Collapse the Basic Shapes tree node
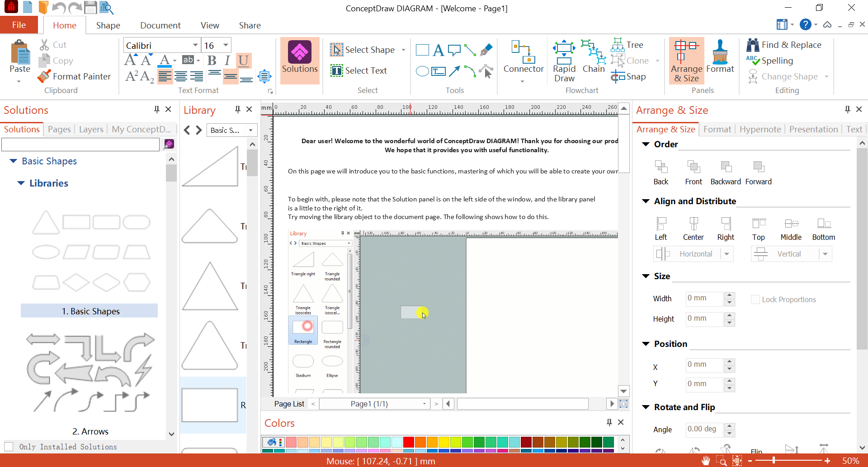Screen dimensions: 868x467 coord(14,161)
